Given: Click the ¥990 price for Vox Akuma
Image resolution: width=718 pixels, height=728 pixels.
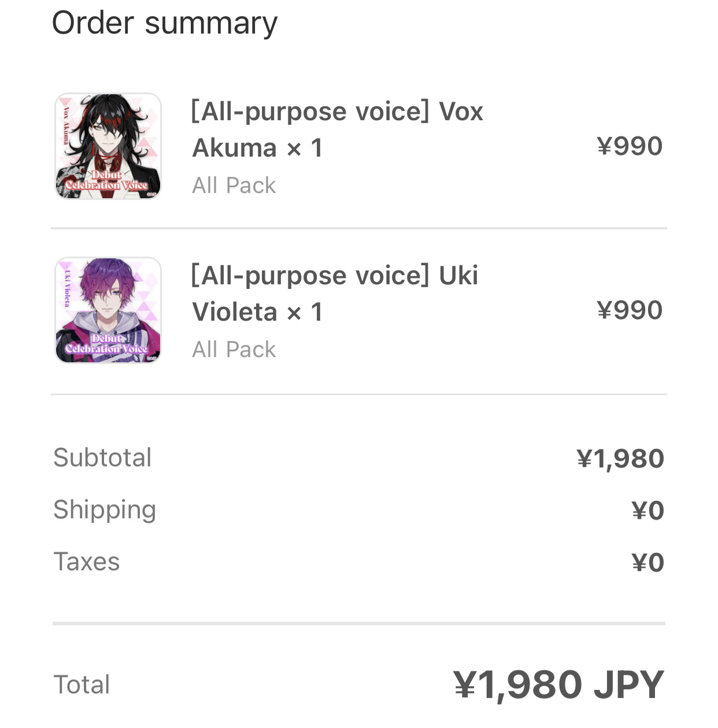Looking at the screenshot, I should [630, 146].
